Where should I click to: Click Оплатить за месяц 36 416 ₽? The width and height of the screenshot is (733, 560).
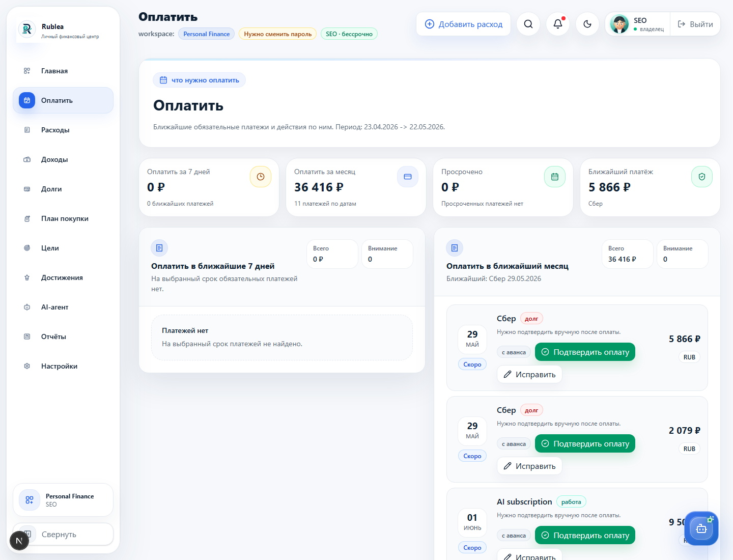pos(319,187)
